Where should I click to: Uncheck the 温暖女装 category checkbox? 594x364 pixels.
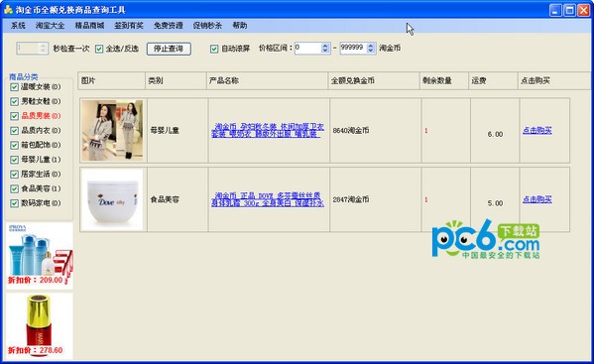pyautogui.click(x=15, y=87)
